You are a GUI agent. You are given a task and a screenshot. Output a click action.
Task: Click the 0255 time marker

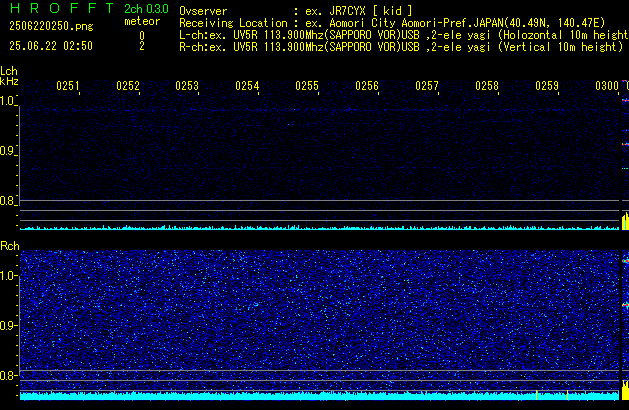(307, 86)
